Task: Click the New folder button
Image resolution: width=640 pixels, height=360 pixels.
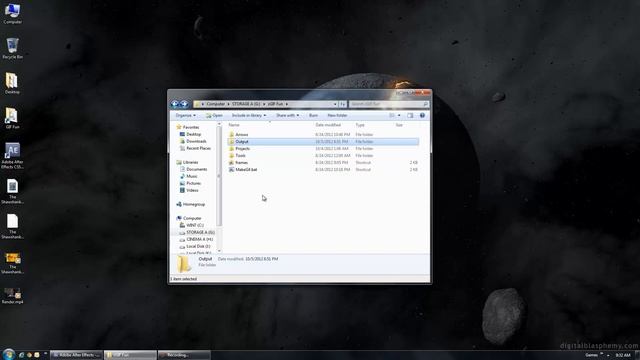Action: coord(337,116)
